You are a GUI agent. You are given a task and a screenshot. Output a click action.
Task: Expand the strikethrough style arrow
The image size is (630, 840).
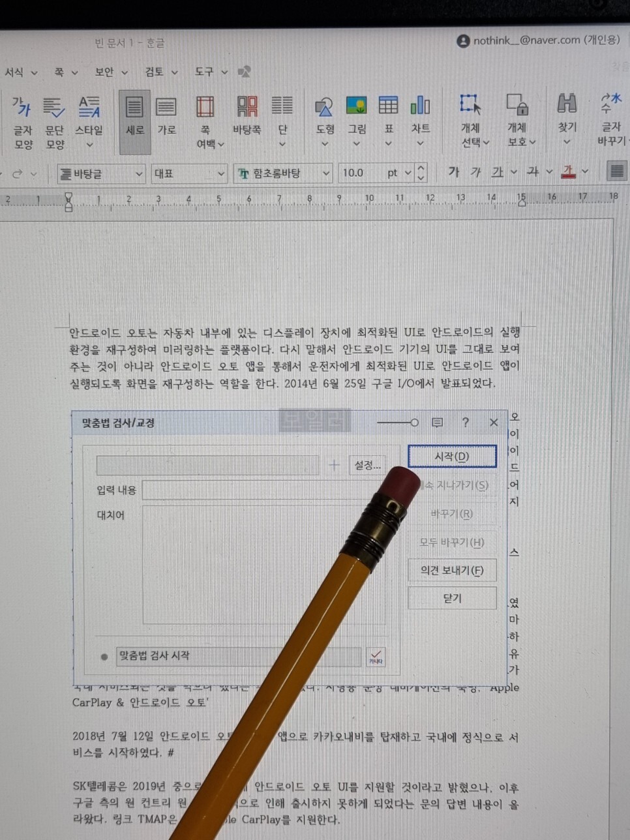pos(549,172)
